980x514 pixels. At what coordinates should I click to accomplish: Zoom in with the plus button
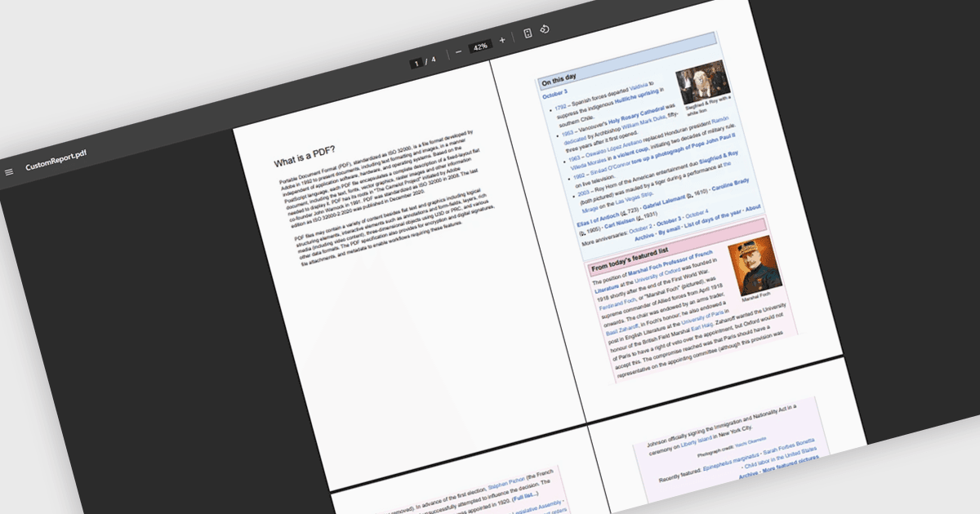click(x=502, y=40)
